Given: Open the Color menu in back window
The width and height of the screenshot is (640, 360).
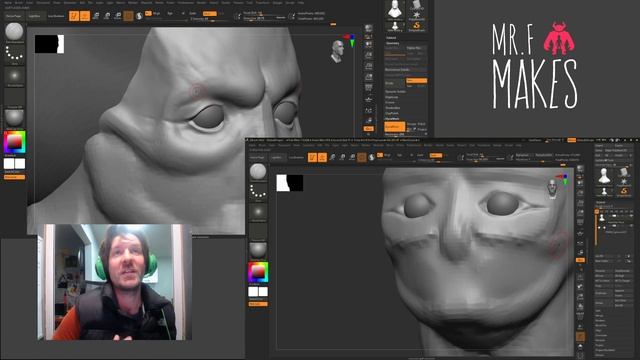Looking at the screenshot, I should click(29, 3).
